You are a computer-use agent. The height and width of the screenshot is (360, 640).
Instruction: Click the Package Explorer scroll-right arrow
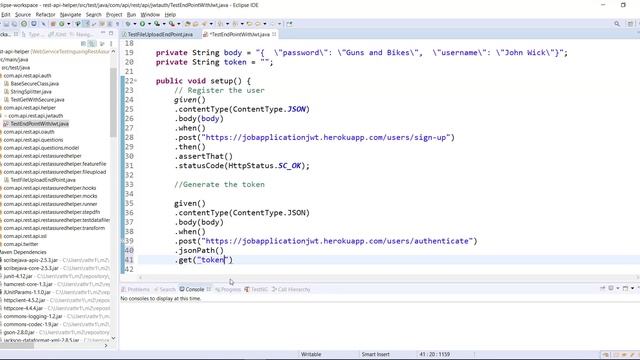[x=106, y=346]
